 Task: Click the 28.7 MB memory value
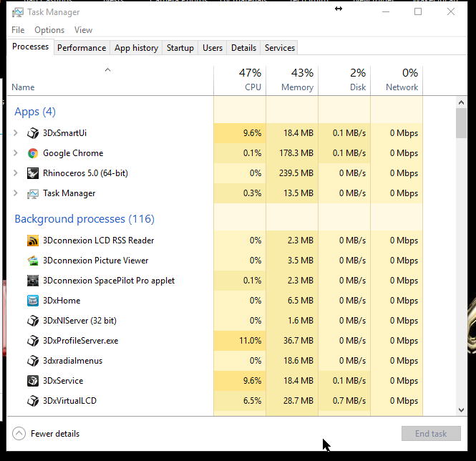(x=298, y=401)
